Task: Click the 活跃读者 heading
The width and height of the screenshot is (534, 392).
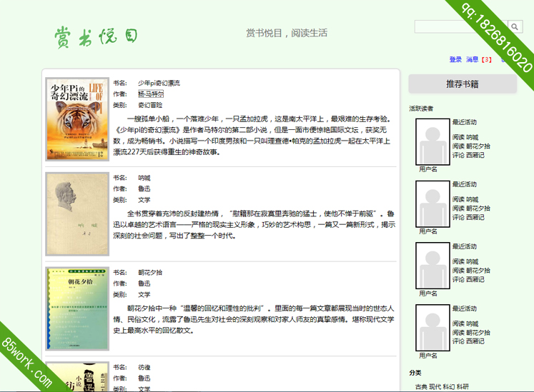Action: click(421, 109)
